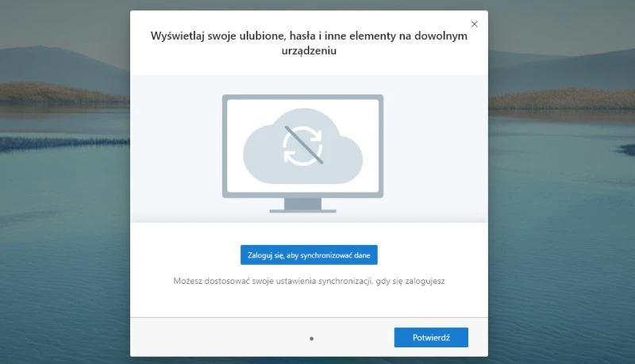Click the crossed-out sync arrows icon
The height and width of the screenshot is (364, 635).
point(302,146)
